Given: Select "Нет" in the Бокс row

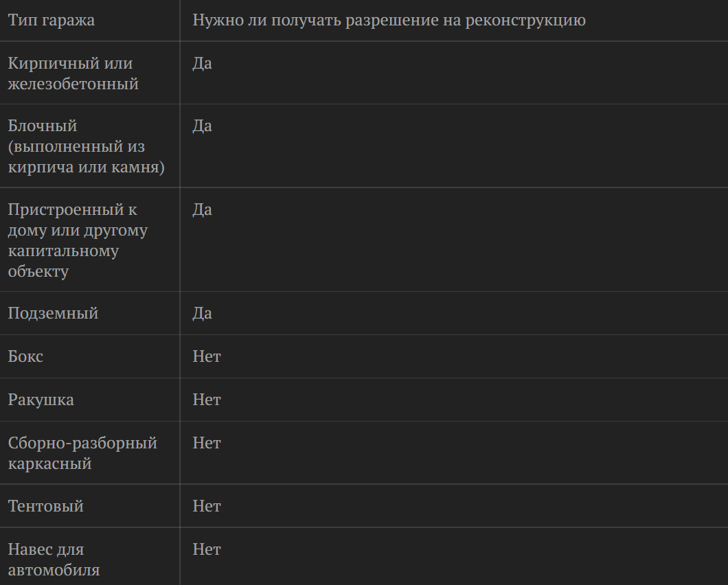Looking at the screenshot, I should click(207, 356).
